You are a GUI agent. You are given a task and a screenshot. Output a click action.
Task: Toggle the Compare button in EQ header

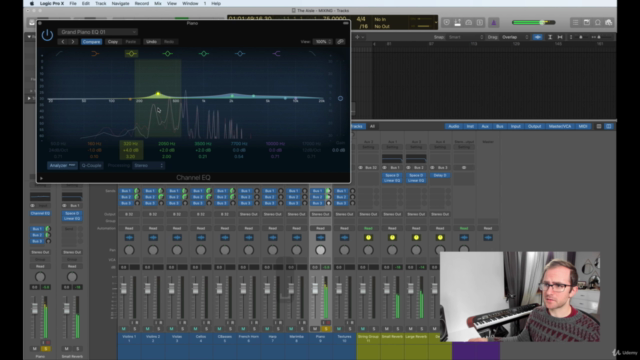(91, 42)
